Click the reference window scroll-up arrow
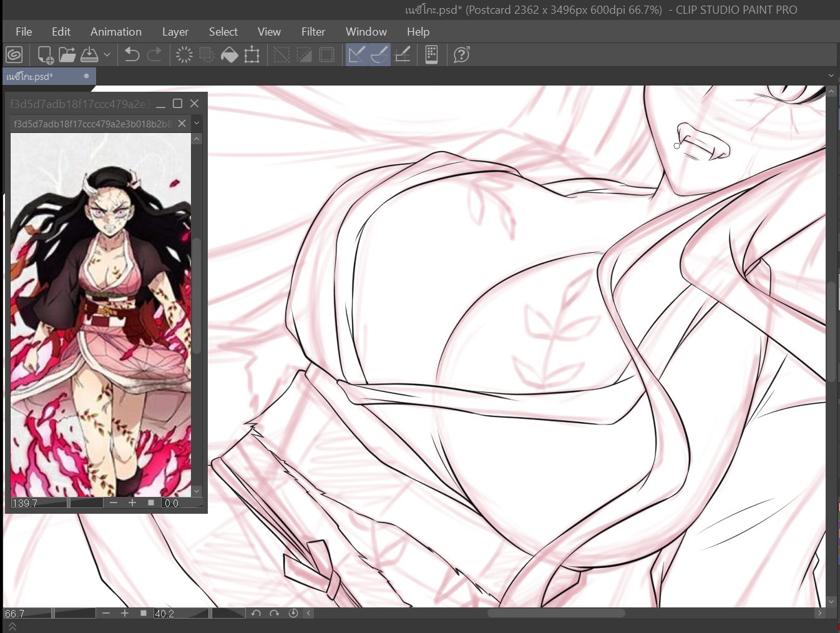The width and height of the screenshot is (840, 633). pos(197,139)
